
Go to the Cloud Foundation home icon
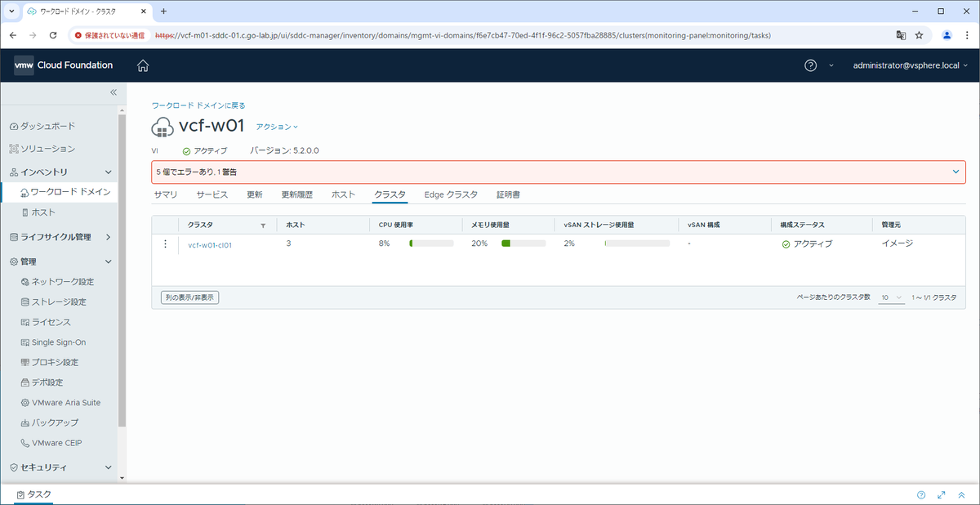[143, 65]
